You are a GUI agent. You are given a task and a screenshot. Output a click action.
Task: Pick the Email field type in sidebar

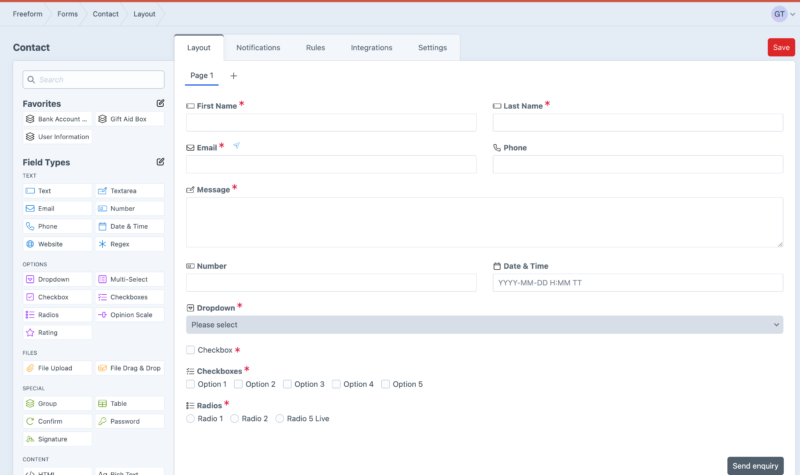[x=58, y=209]
